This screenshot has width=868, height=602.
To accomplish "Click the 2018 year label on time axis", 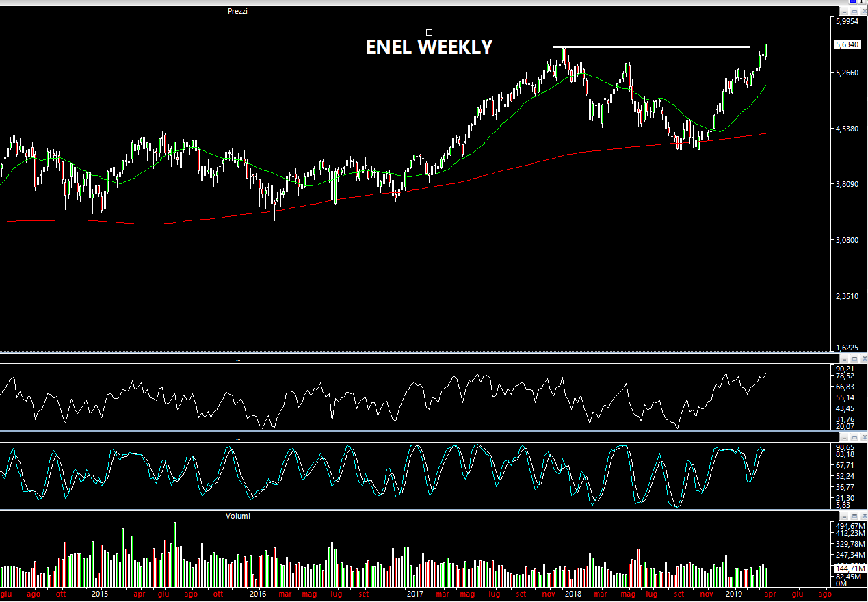I will tap(573, 594).
